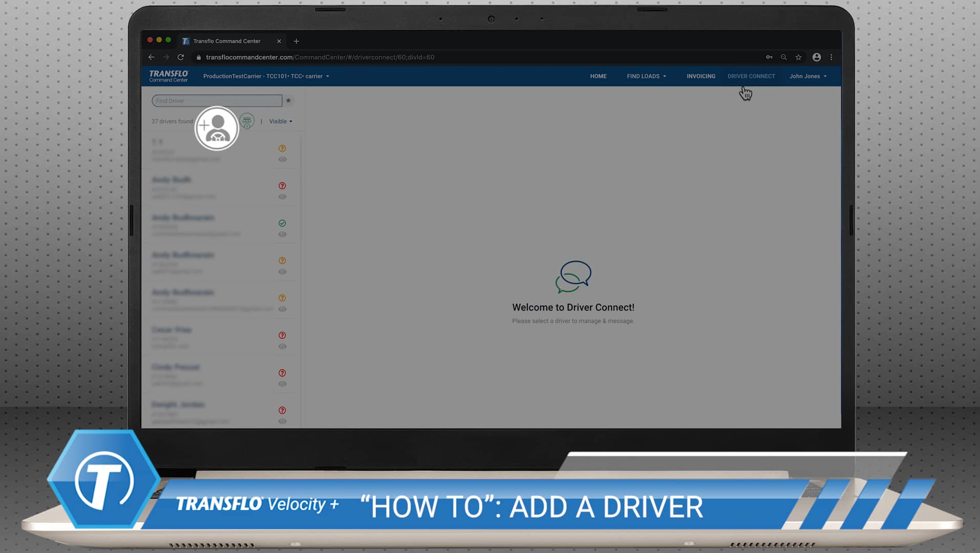Open a new browser tab
Screen dimensions: 980x553
coord(296,41)
